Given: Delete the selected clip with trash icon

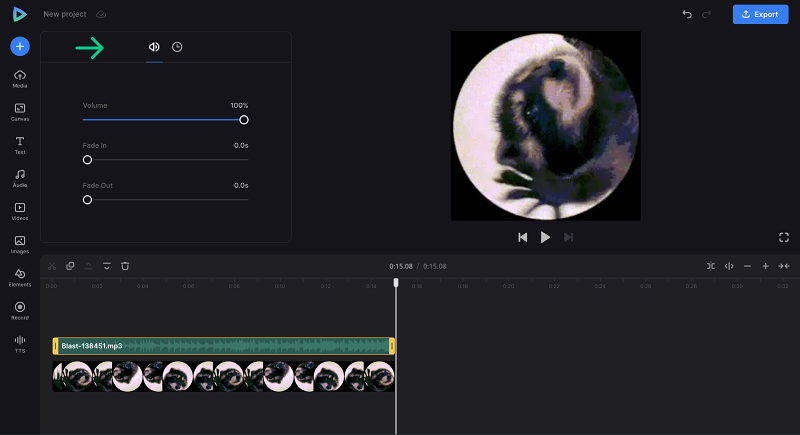Looking at the screenshot, I should coord(125,266).
